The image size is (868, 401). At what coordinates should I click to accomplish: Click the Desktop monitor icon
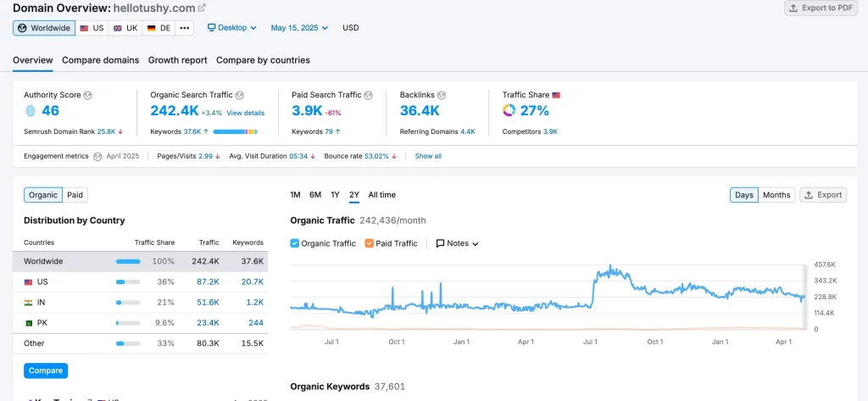pyautogui.click(x=211, y=28)
